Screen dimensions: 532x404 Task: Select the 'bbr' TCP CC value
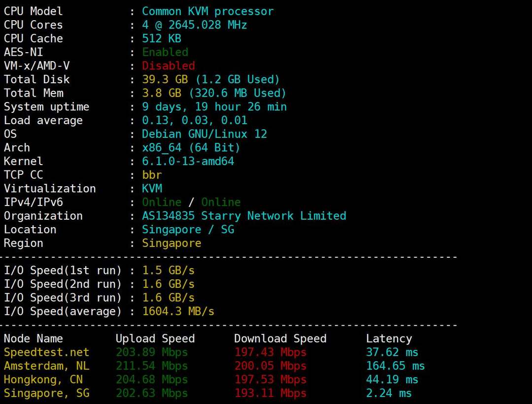tap(152, 175)
